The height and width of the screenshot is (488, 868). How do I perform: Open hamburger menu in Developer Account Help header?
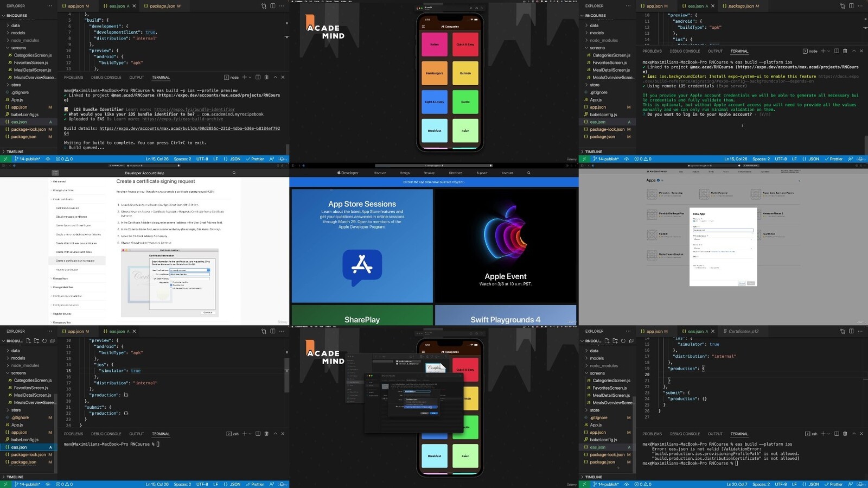(x=55, y=173)
